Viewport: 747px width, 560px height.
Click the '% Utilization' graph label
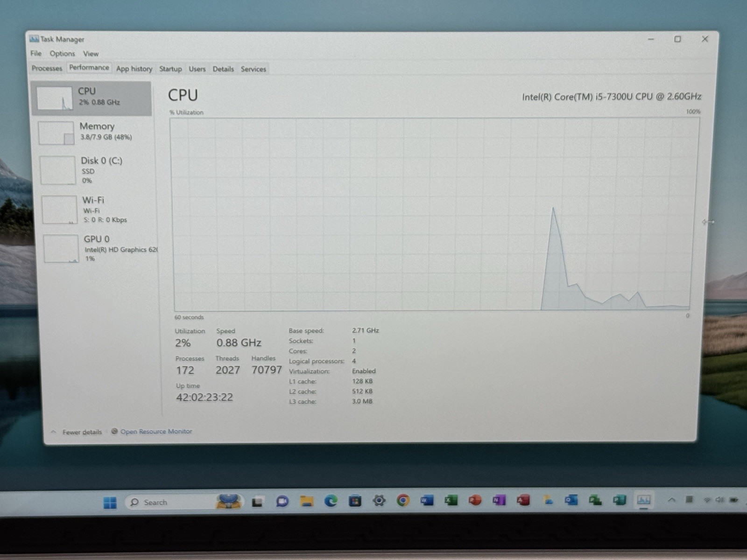tap(186, 112)
